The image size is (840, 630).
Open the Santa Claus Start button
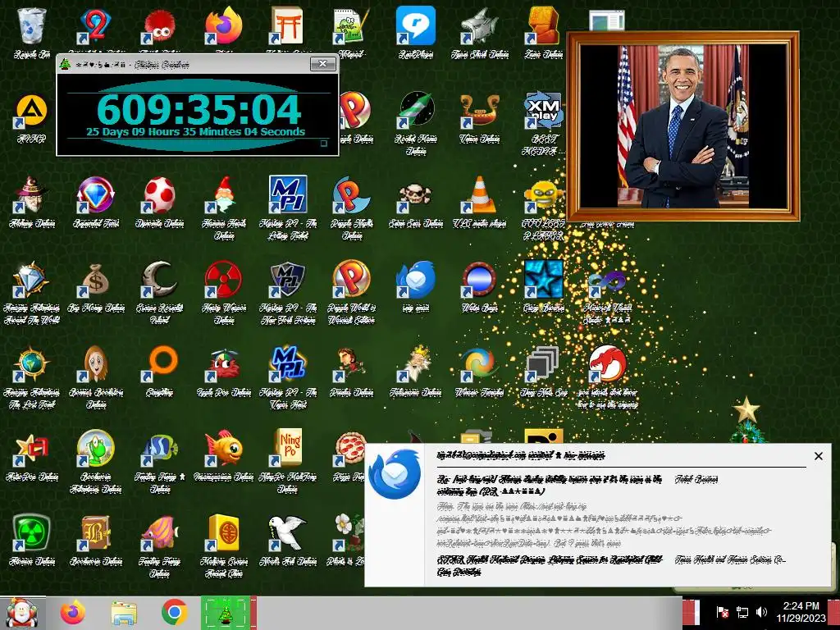22,613
